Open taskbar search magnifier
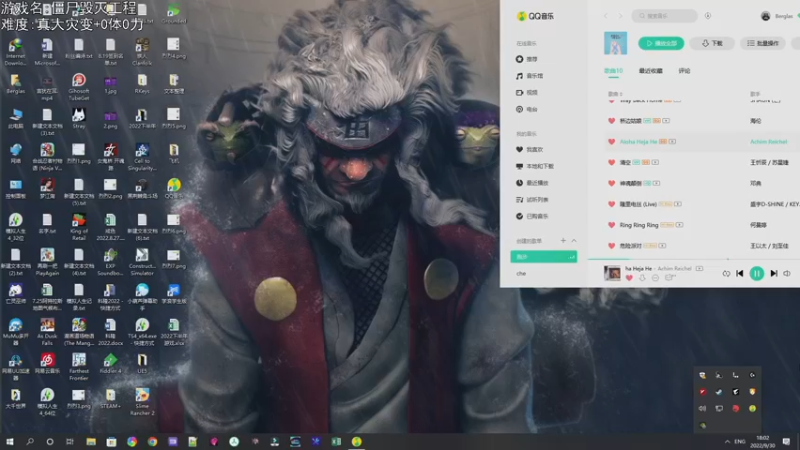Viewport: 800px width, 450px height. (30, 441)
